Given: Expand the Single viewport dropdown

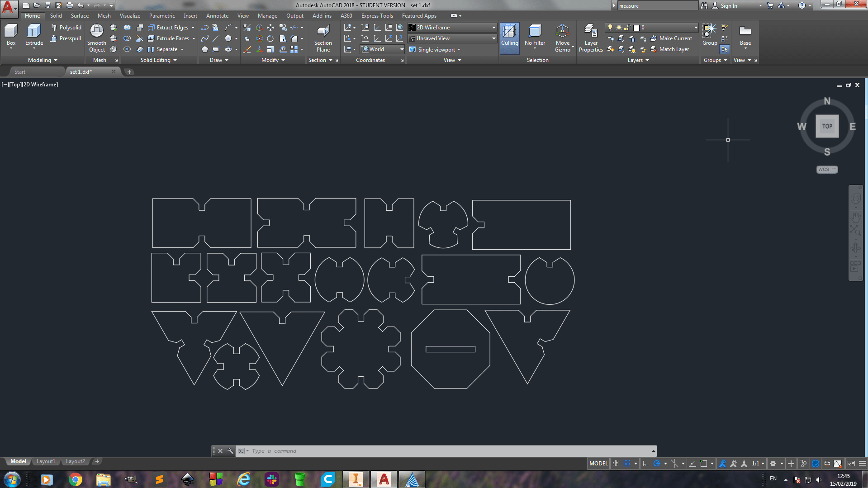Looking at the screenshot, I should 435,49.
